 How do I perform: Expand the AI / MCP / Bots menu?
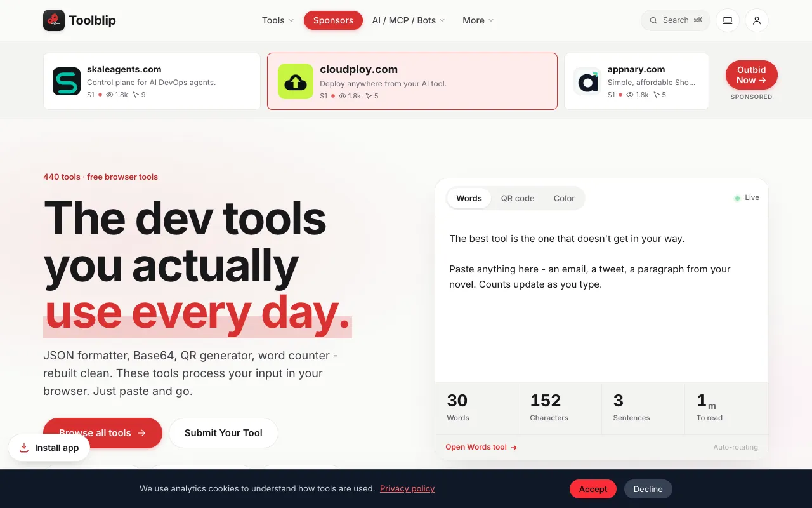[409, 20]
